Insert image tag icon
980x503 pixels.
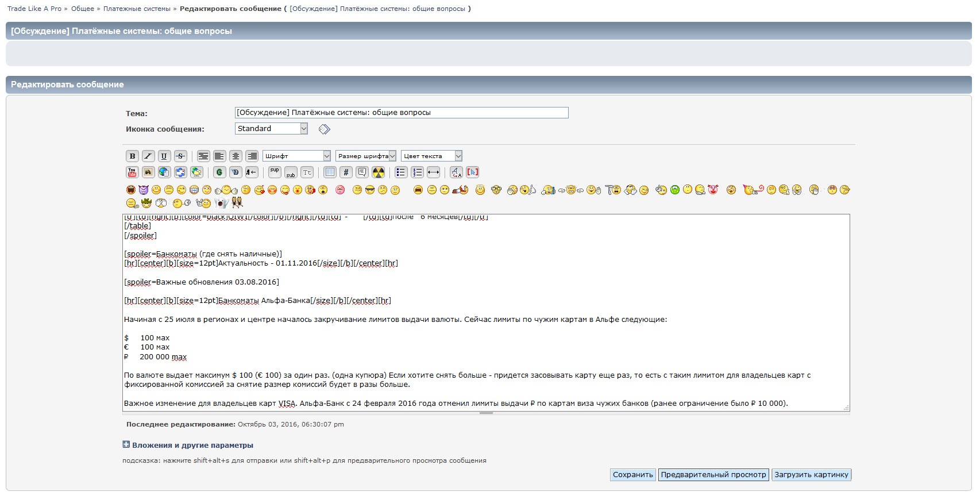coord(148,172)
